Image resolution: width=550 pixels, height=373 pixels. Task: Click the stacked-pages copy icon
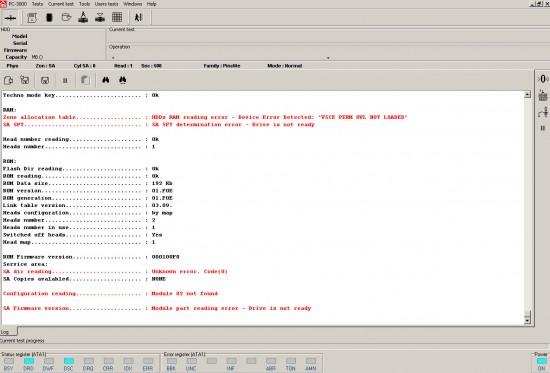pyautogui.click(x=85, y=80)
